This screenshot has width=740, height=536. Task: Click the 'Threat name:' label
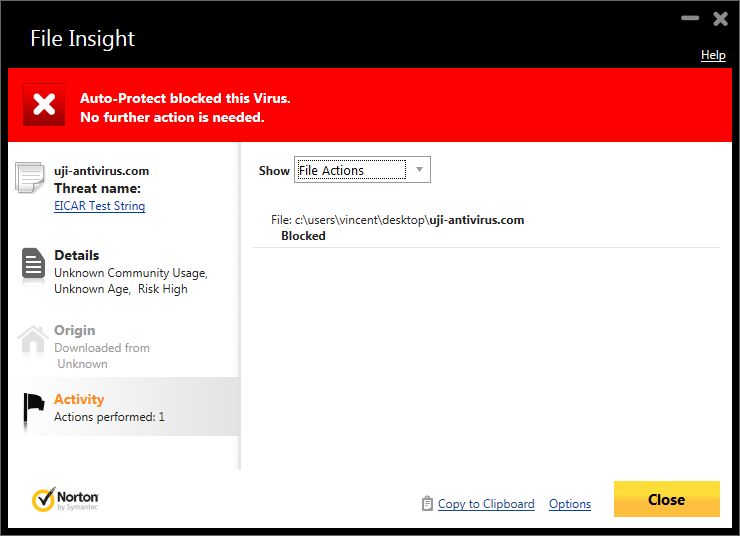click(97, 188)
